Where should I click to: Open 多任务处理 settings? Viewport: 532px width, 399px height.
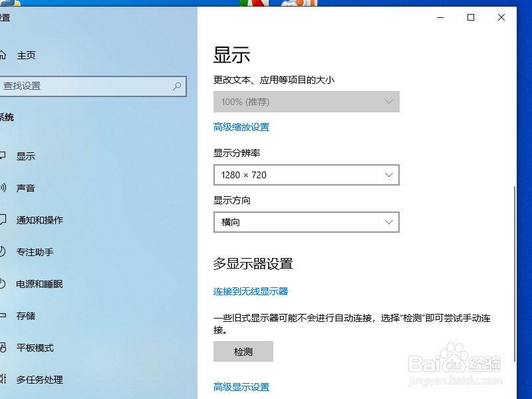click(40, 380)
